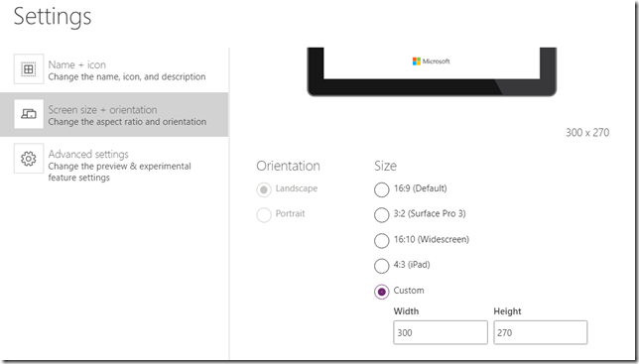Click the Height field label
Image resolution: width=639 pixels, height=364 pixels.
[507, 311]
